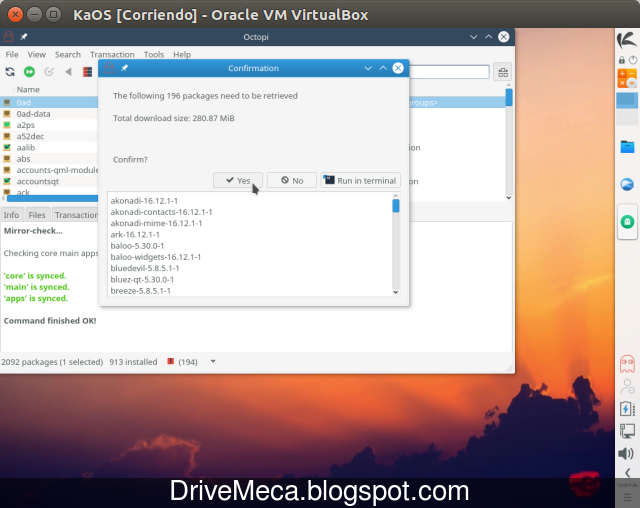
Task: Select the accountsqt package row
Action: [x=49, y=181]
